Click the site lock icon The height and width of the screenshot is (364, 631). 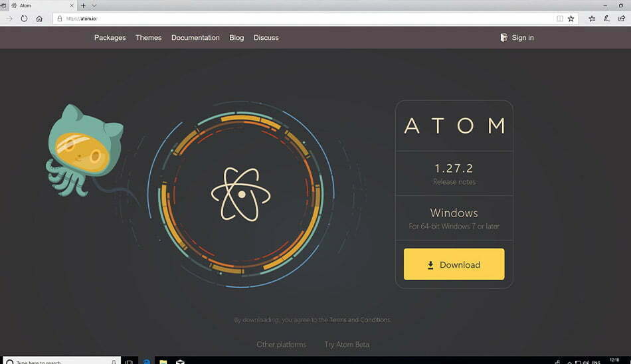60,19
